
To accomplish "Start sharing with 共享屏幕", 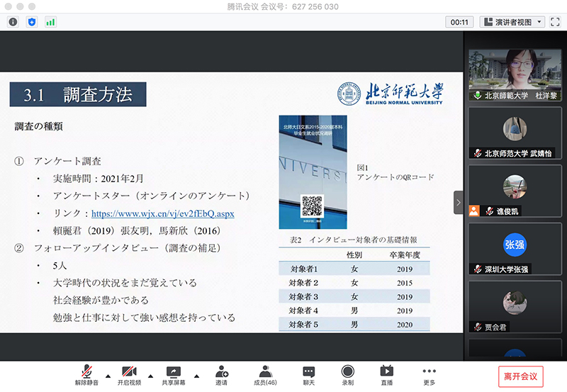I will [x=173, y=375].
